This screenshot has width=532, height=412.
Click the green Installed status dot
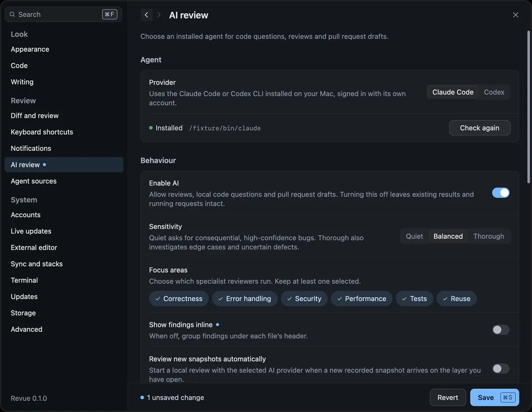(151, 128)
